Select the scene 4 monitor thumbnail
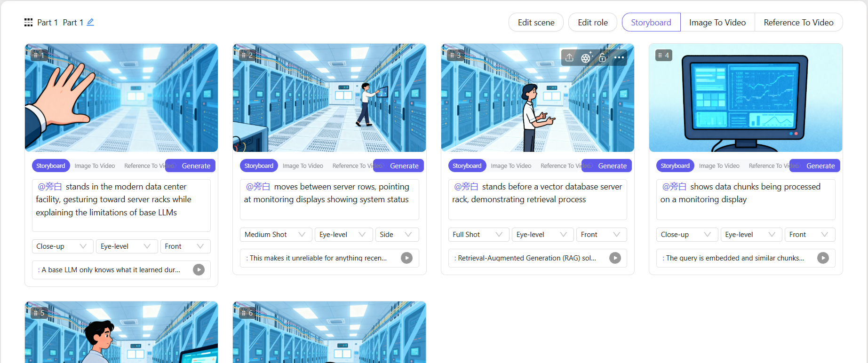 (746, 98)
